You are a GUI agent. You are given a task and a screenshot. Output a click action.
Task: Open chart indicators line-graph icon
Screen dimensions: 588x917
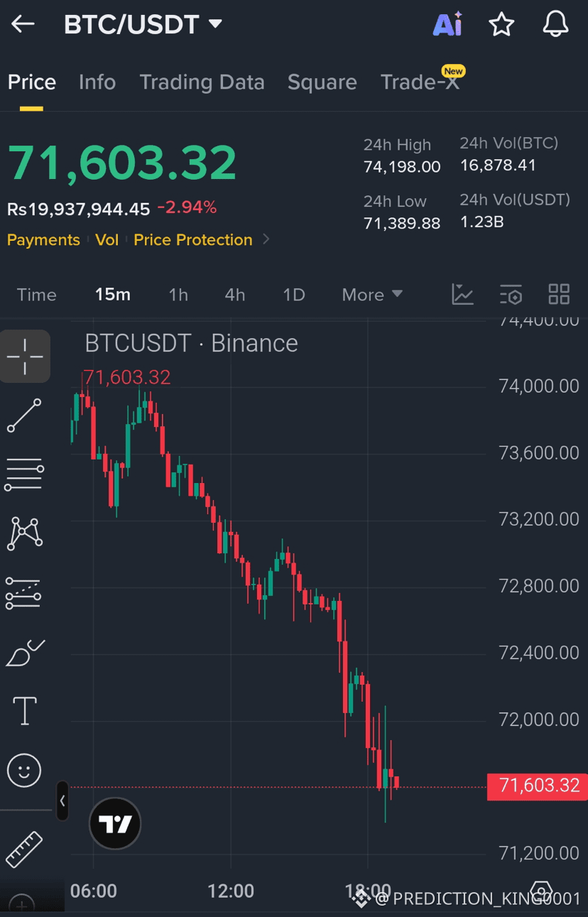463,294
